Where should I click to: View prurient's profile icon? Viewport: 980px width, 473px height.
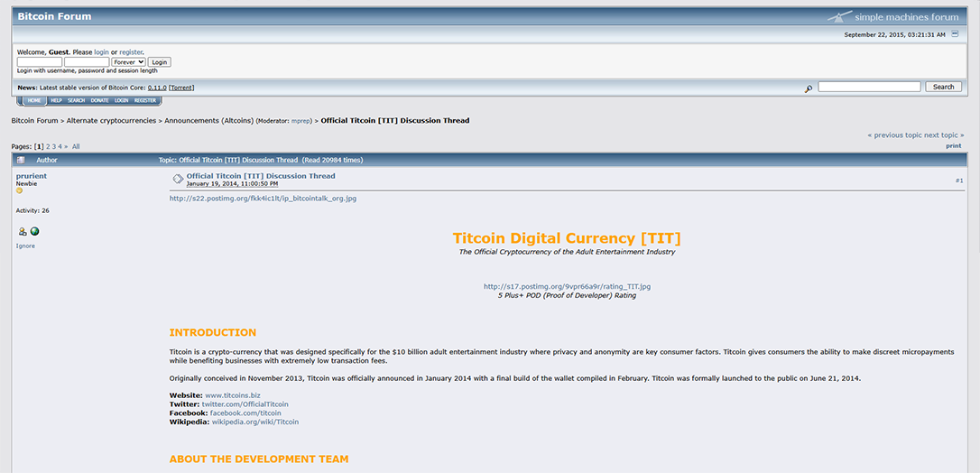tap(23, 231)
